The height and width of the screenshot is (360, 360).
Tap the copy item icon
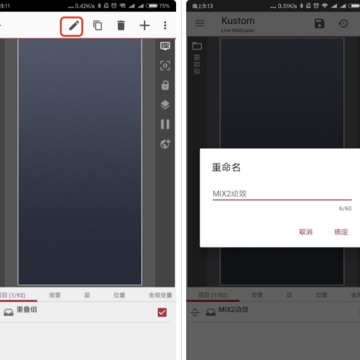[97, 25]
